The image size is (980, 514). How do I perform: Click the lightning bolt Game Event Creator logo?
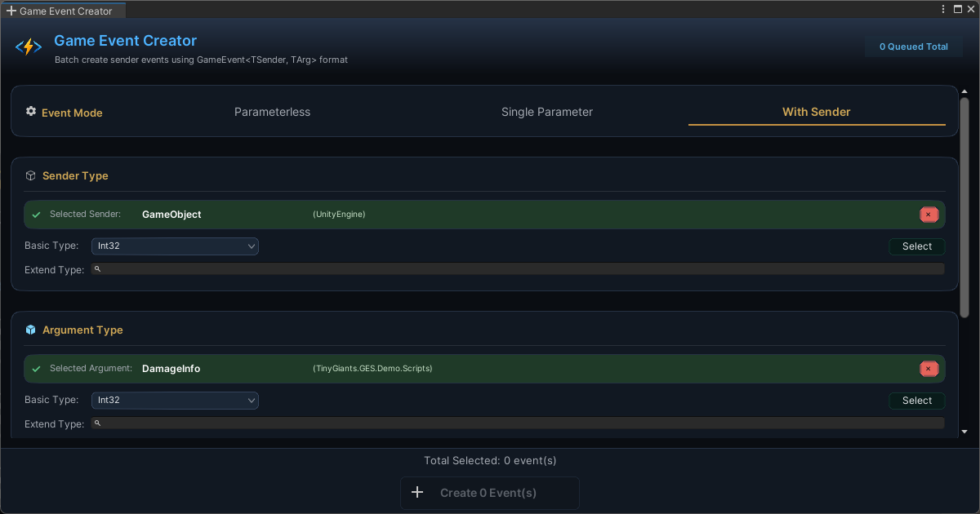[x=29, y=47]
